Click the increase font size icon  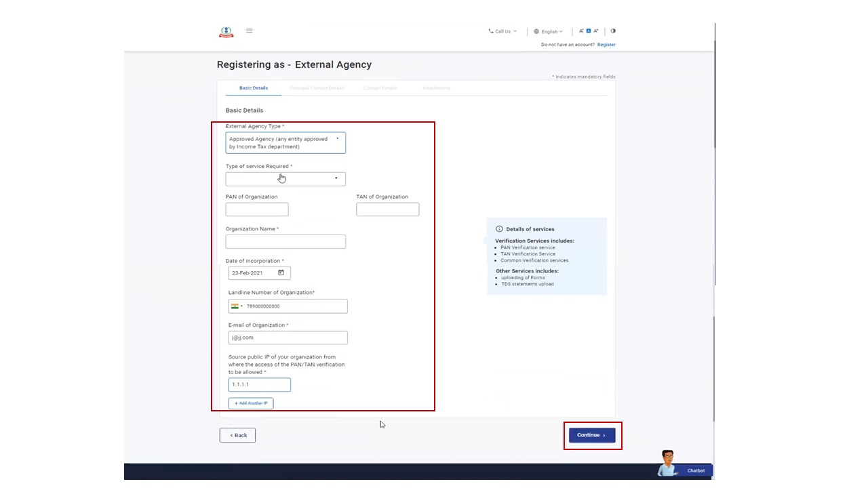tap(596, 31)
